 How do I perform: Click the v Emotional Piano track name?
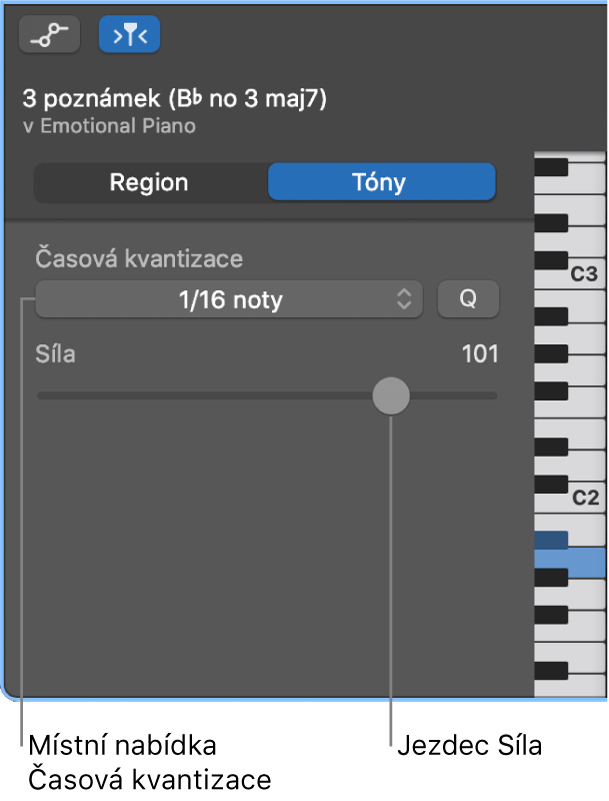[107, 126]
